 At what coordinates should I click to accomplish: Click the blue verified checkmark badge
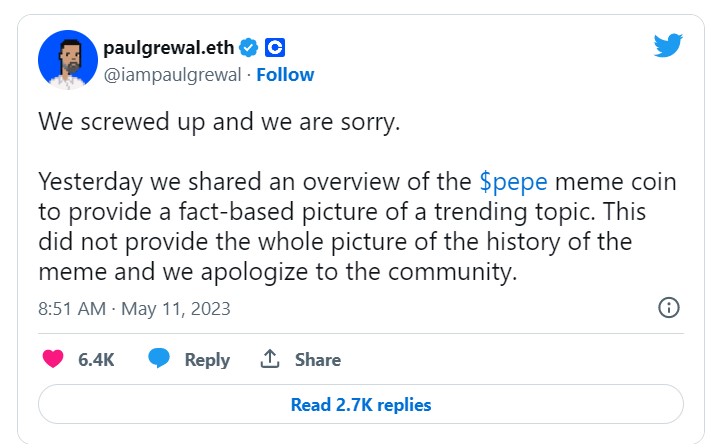tap(250, 47)
